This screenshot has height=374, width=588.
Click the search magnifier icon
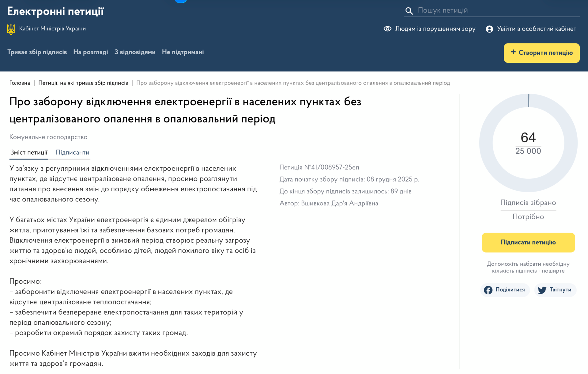pyautogui.click(x=409, y=11)
